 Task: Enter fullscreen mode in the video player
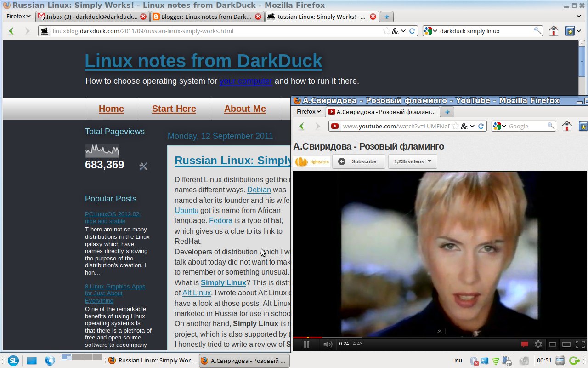pyautogui.click(x=579, y=344)
